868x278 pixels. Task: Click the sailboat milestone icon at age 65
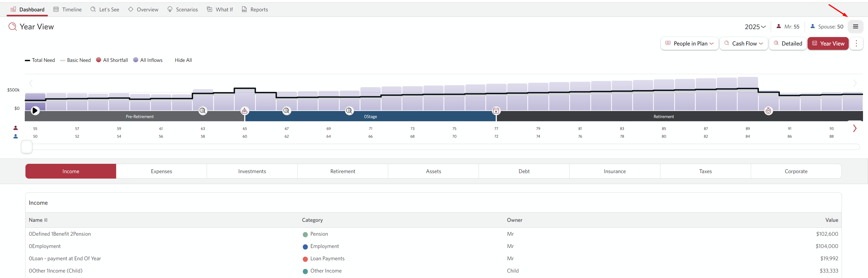[x=245, y=111]
